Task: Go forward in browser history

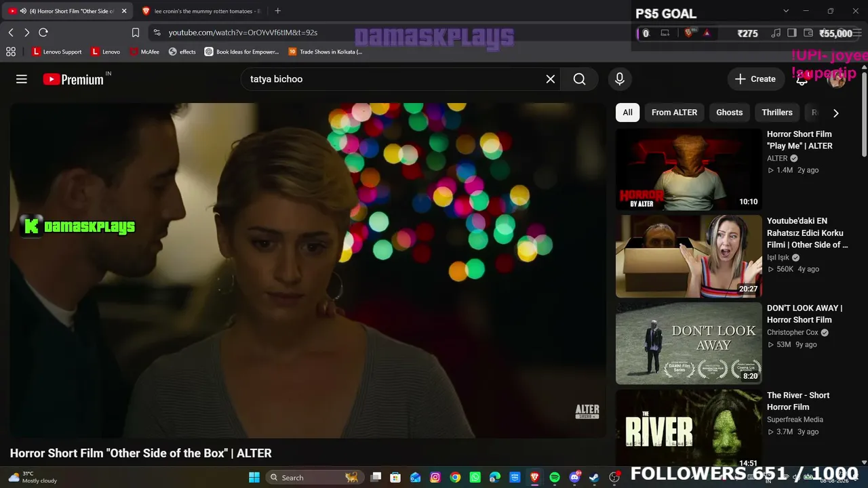Action: tap(26, 33)
